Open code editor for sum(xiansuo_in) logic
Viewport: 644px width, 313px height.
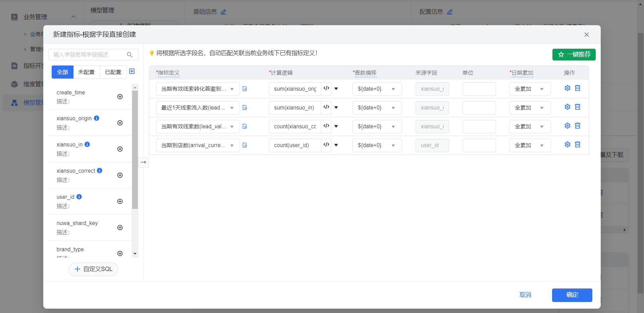pyautogui.click(x=326, y=107)
